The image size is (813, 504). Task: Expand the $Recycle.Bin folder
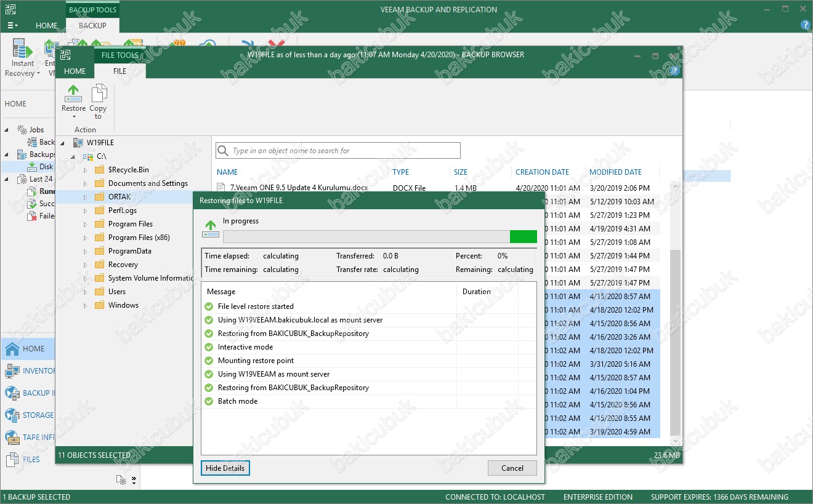pyautogui.click(x=86, y=170)
